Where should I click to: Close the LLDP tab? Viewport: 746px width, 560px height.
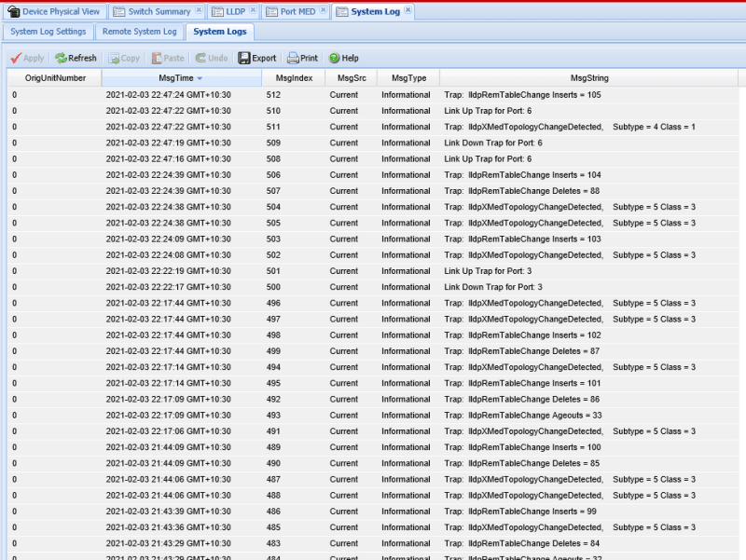click(253, 10)
